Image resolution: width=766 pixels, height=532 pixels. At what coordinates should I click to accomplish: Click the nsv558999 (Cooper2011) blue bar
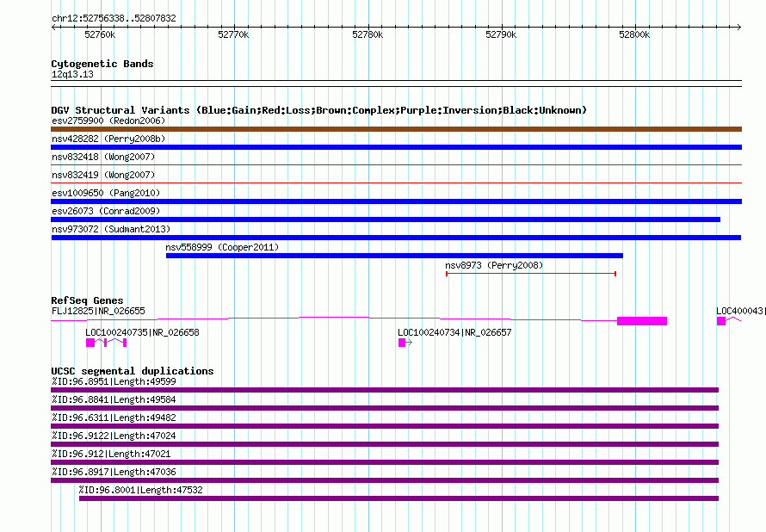[394, 256]
